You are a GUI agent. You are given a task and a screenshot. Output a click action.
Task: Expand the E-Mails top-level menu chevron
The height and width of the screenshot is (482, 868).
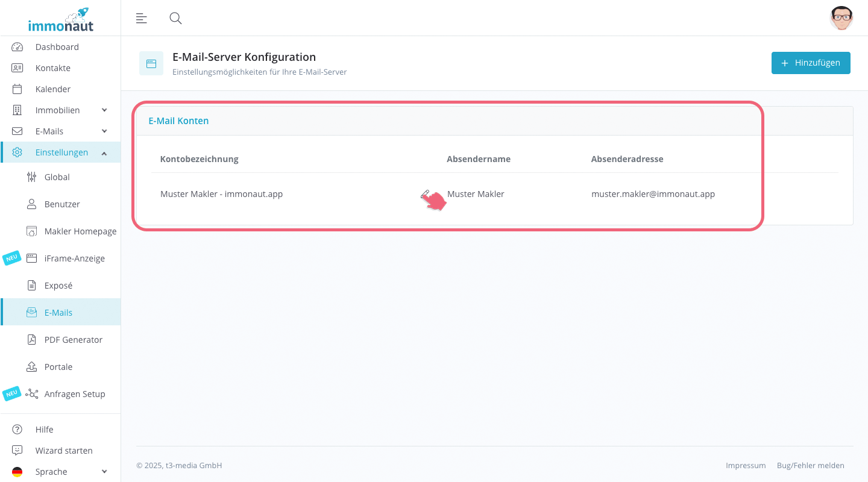point(104,131)
